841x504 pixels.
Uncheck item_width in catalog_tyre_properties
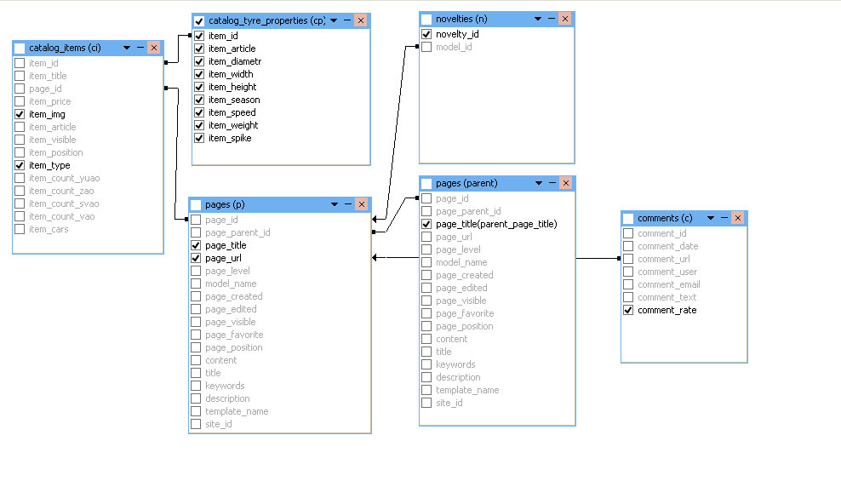coord(199,74)
